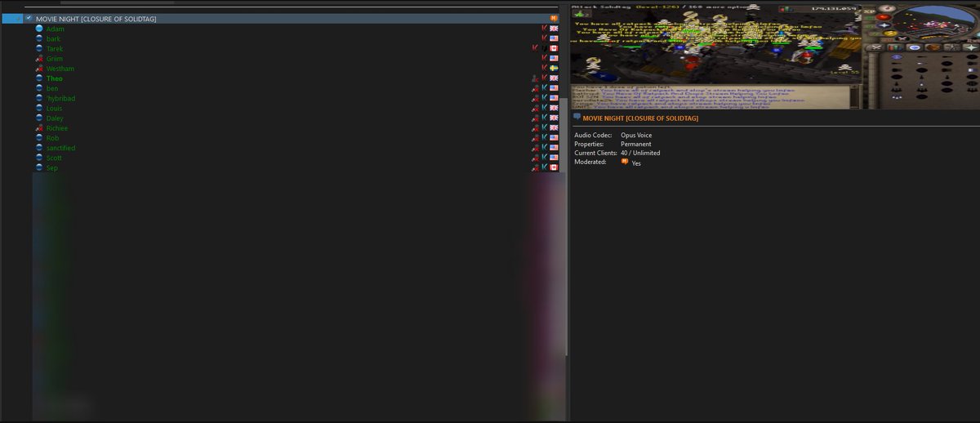Click the US flag in bark's row

[554, 38]
